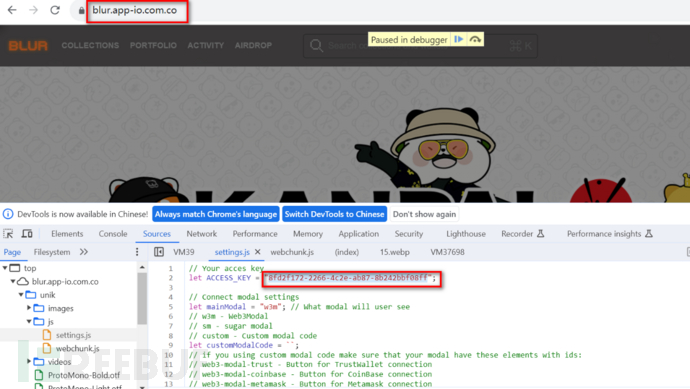Open webchunk.js in file tree
690x389 pixels.
(77, 349)
